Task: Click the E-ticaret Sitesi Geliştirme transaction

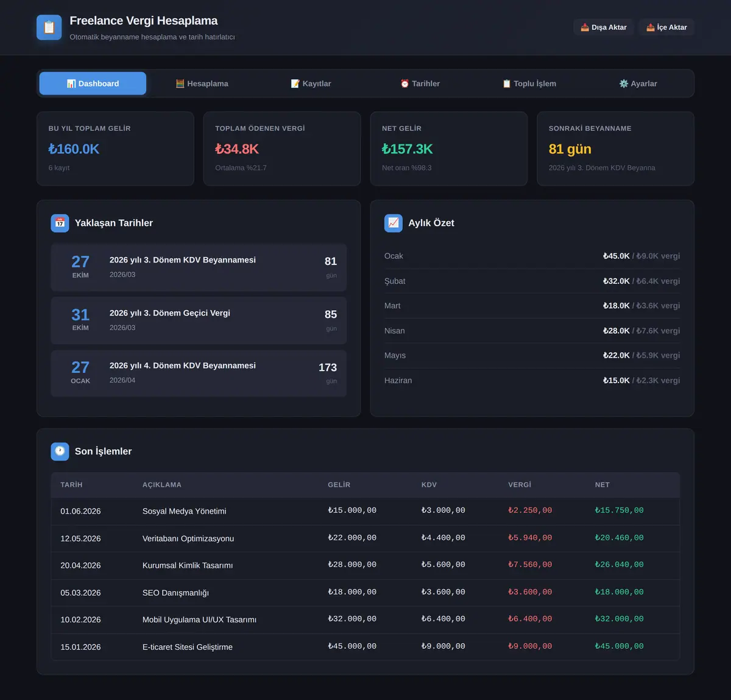Action: [365, 647]
